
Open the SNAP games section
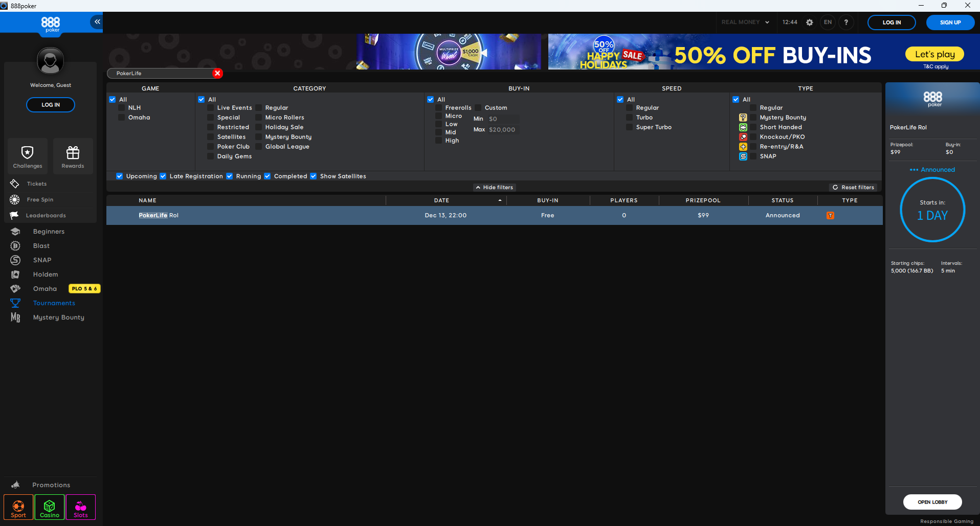pos(42,260)
